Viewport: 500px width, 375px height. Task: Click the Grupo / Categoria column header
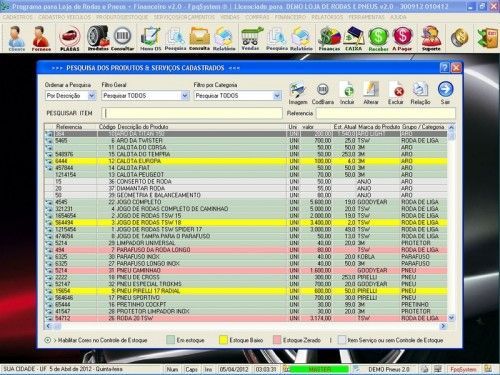[x=423, y=127]
